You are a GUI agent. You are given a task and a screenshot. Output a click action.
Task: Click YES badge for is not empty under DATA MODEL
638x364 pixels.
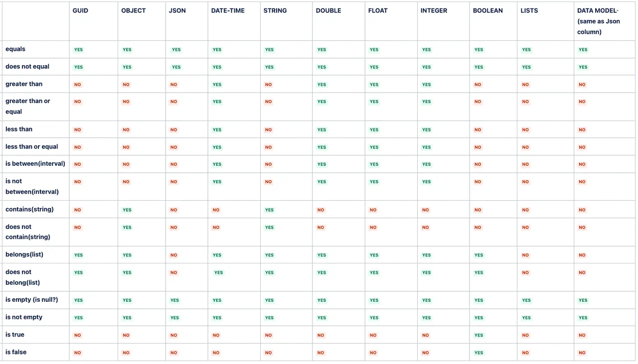click(583, 318)
